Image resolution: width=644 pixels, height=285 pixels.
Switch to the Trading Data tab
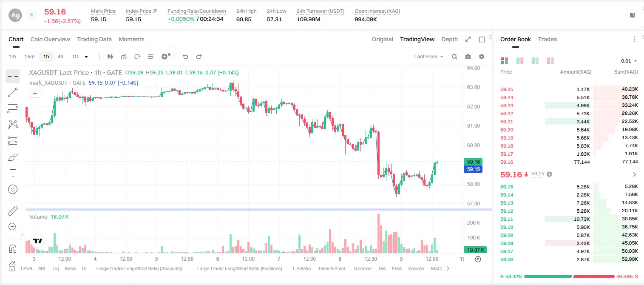[x=94, y=39]
